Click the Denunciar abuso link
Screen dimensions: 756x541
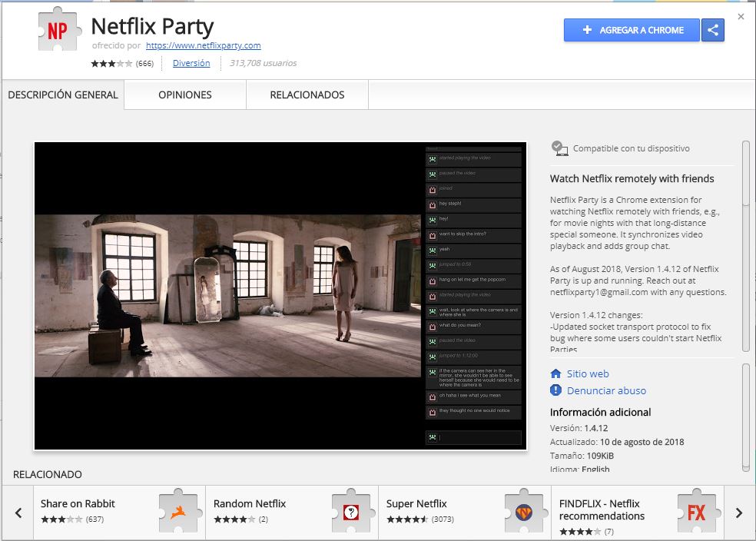point(606,390)
